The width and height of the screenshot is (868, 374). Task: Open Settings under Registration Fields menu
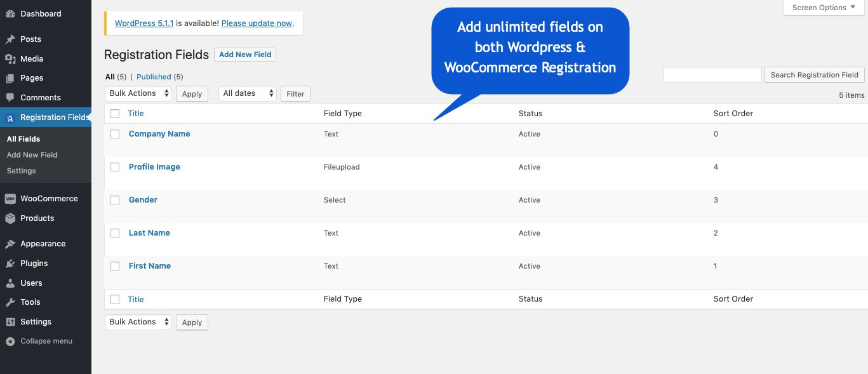tap(21, 170)
